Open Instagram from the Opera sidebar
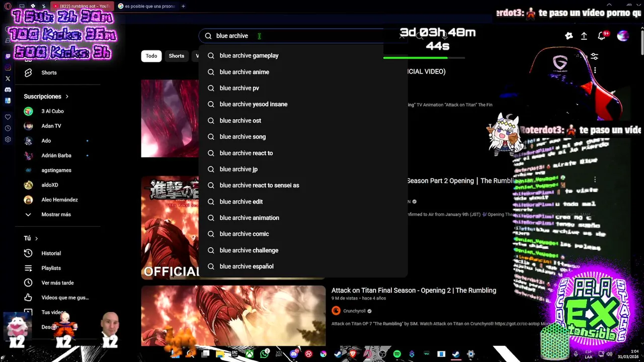Image resolution: width=644 pixels, height=362 pixels. pos(8,67)
